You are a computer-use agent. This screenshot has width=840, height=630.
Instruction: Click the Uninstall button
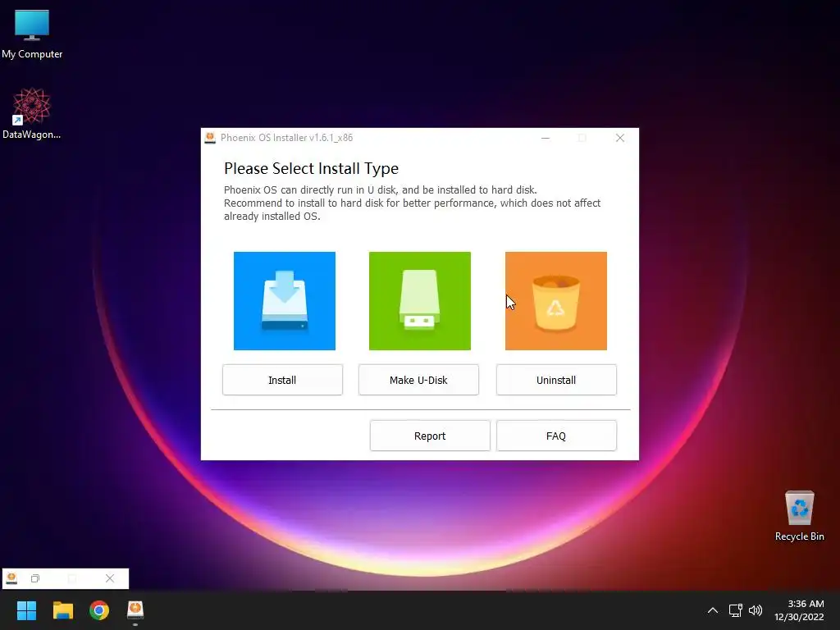point(556,380)
